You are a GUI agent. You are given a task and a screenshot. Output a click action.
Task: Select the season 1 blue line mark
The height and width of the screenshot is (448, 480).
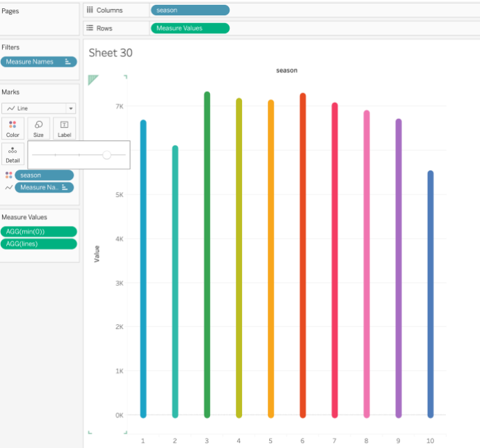[x=143, y=269]
